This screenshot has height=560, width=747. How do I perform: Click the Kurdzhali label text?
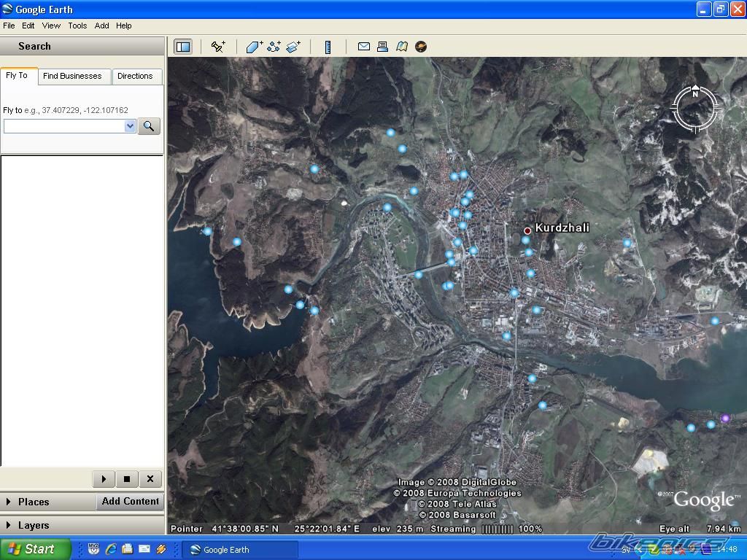(562, 227)
